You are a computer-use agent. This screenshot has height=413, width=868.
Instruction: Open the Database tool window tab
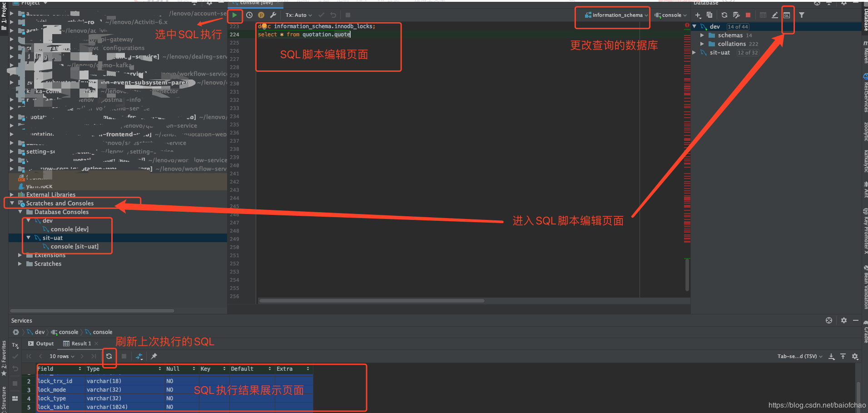point(865,16)
